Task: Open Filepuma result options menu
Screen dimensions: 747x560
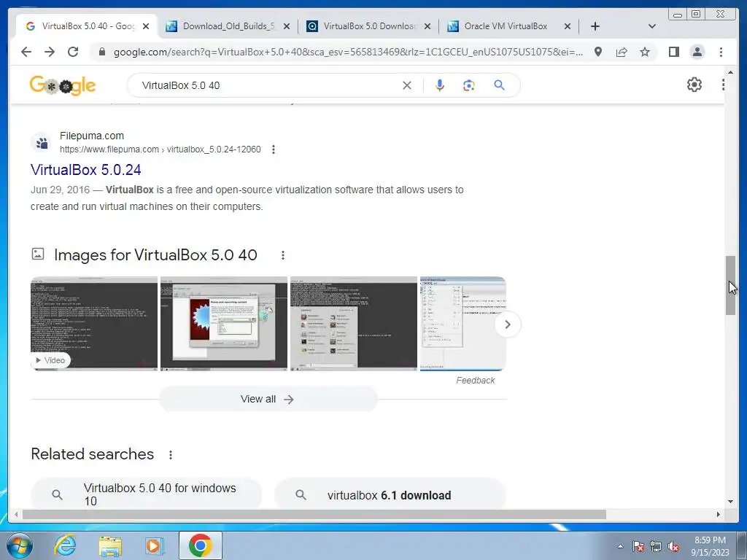Action: pyautogui.click(x=274, y=149)
